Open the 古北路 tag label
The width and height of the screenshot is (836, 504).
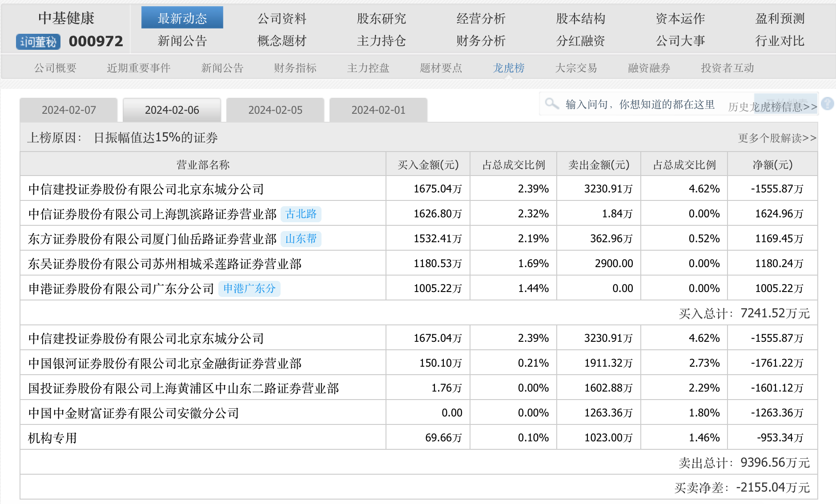tap(301, 214)
